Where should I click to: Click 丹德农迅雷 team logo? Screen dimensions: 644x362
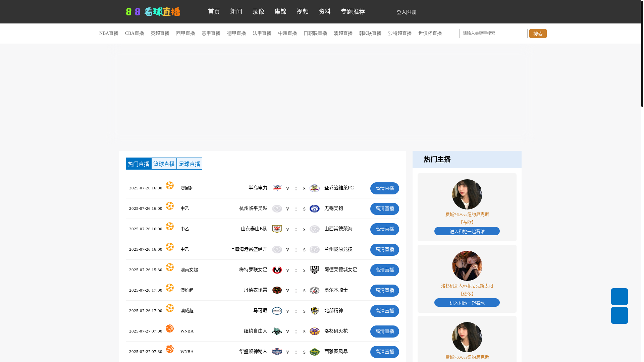point(277,290)
